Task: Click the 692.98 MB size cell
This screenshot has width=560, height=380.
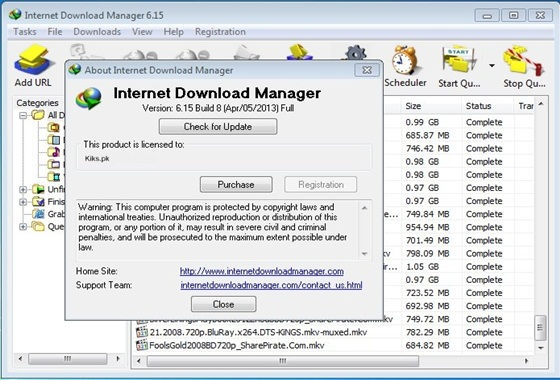Action: [x=427, y=306]
